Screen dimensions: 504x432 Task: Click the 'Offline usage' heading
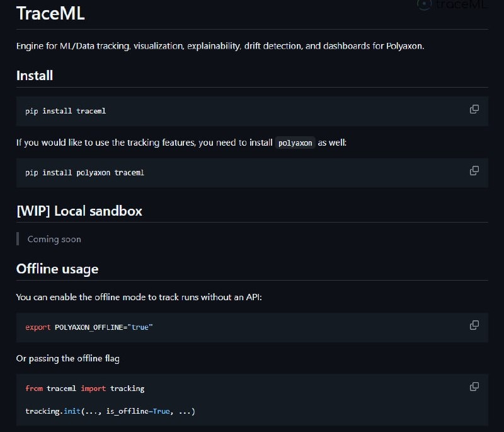click(x=57, y=269)
